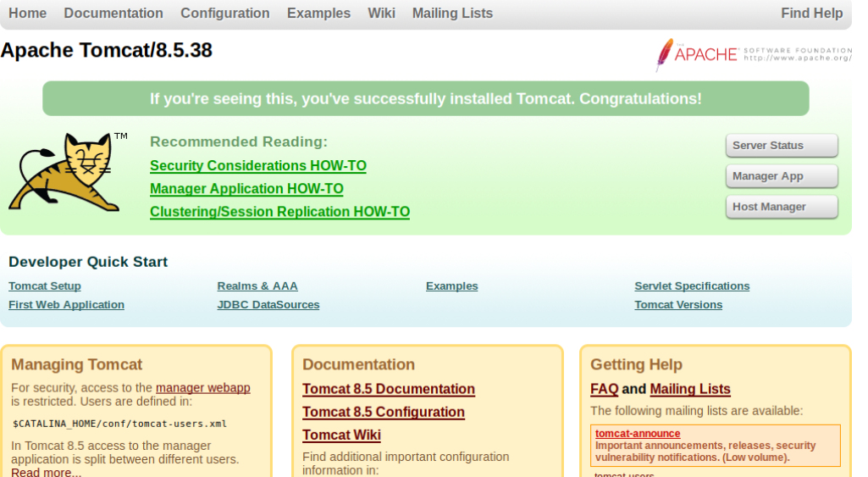Visit the Tomcat Wiki link

(x=341, y=435)
